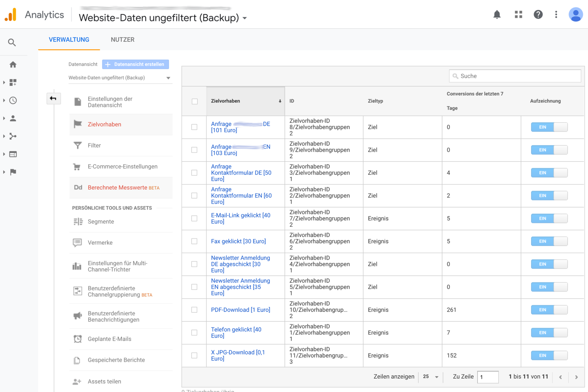Click the back arrow button beside Datenansicht column
The image size is (588, 392).
point(53,98)
